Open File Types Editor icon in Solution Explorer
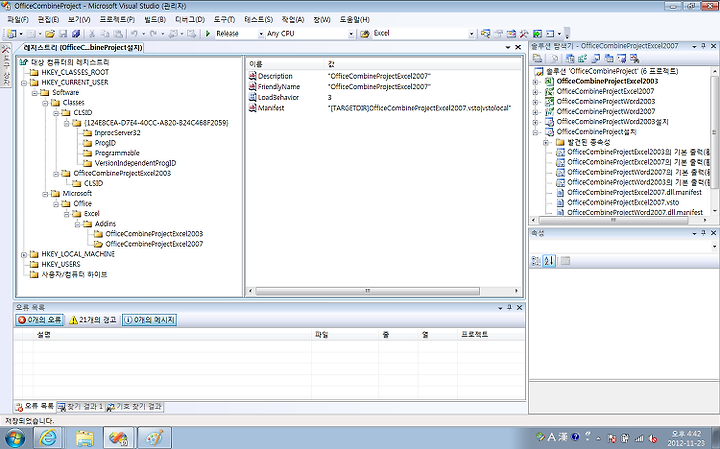 (x=596, y=58)
